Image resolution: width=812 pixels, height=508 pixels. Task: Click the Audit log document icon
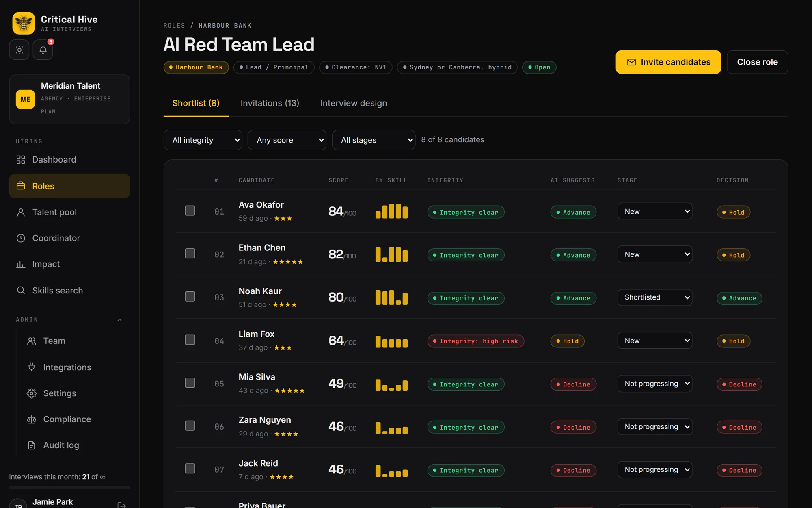[32, 445]
